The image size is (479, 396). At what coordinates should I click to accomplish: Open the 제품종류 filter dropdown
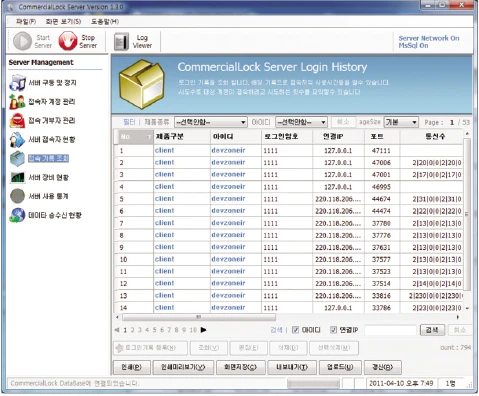[x=211, y=122]
